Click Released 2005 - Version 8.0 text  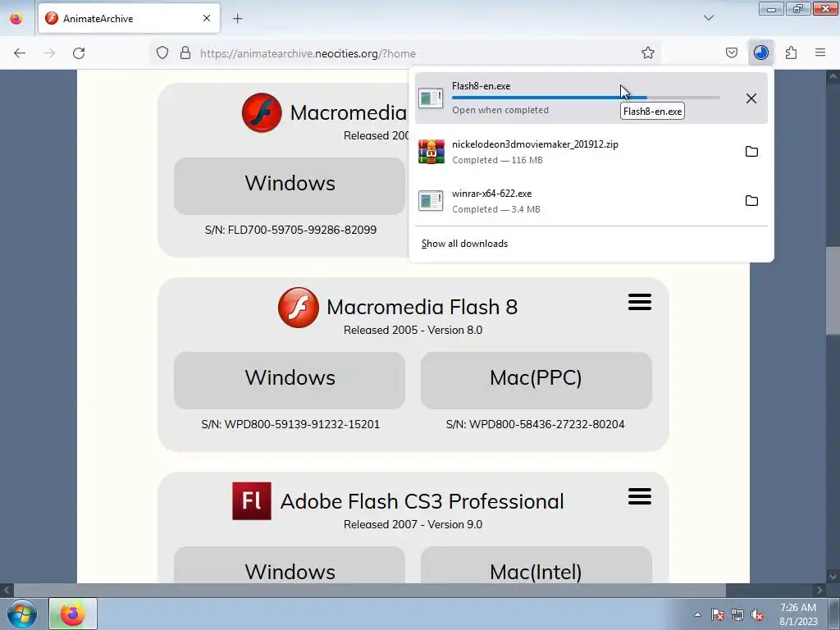413,330
